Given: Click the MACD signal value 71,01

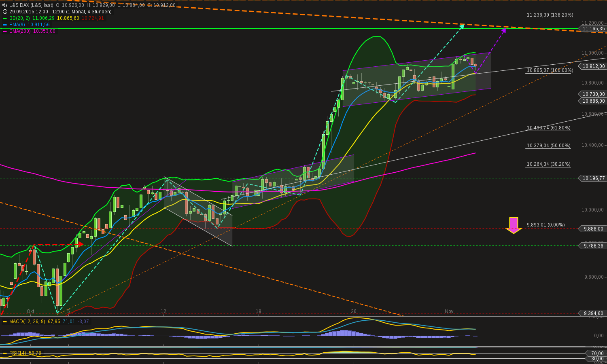Looking at the screenshot, I should pos(69,322).
